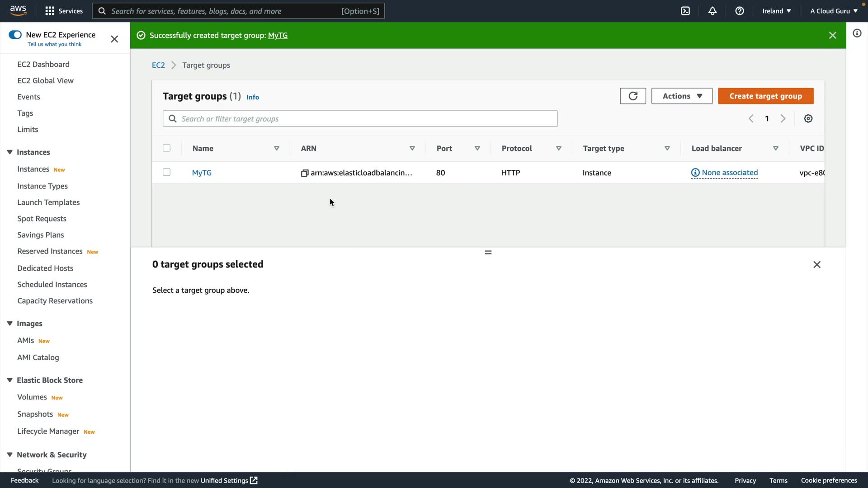
Task: Open the right-side info panel icon
Action: pos(857,33)
